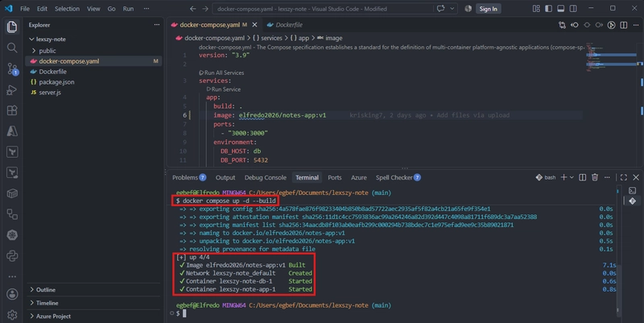Open the Manage gear icon
The height and width of the screenshot is (323, 644).
pos(12,315)
